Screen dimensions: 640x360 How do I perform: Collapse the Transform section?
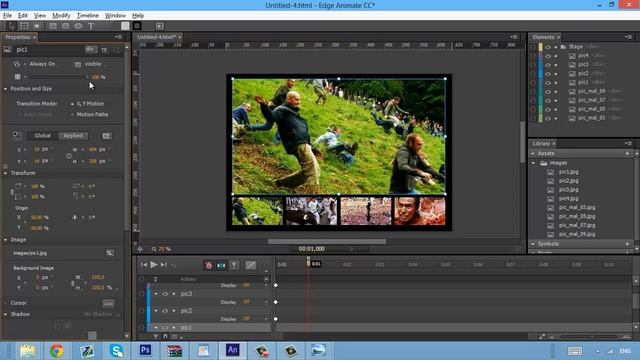coord(6,173)
